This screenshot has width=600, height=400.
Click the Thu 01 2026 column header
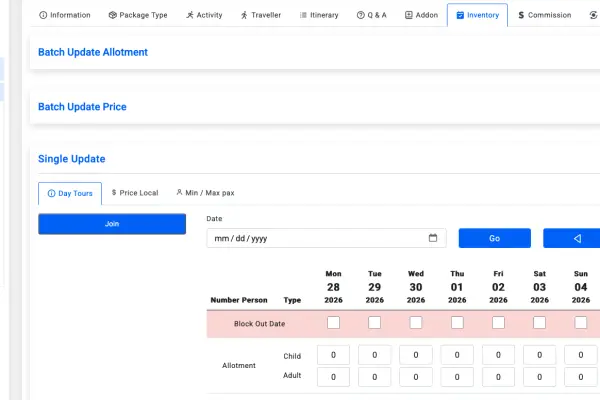(x=457, y=287)
